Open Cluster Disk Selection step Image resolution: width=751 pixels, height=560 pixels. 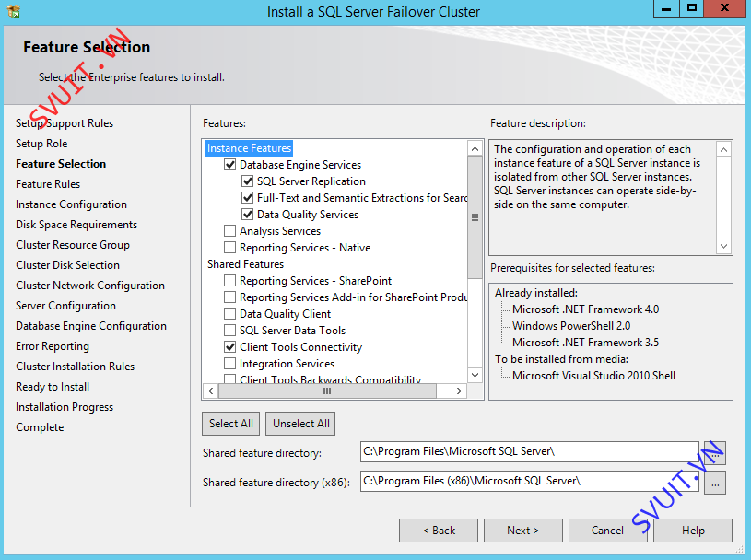pos(67,265)
